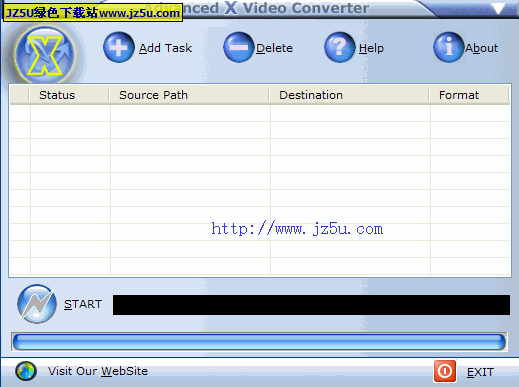Click the blue plus Add Task icon

pos(119,47)
